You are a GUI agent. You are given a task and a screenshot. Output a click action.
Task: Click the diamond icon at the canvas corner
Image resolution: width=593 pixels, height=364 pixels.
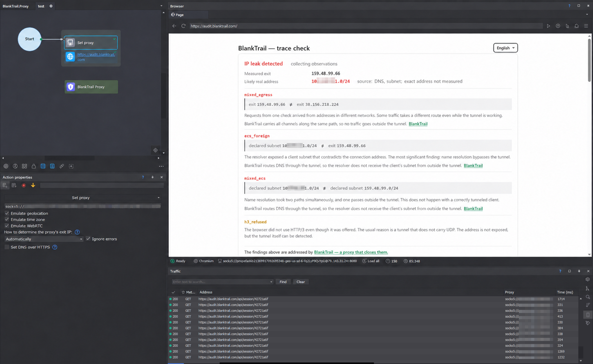155,150
